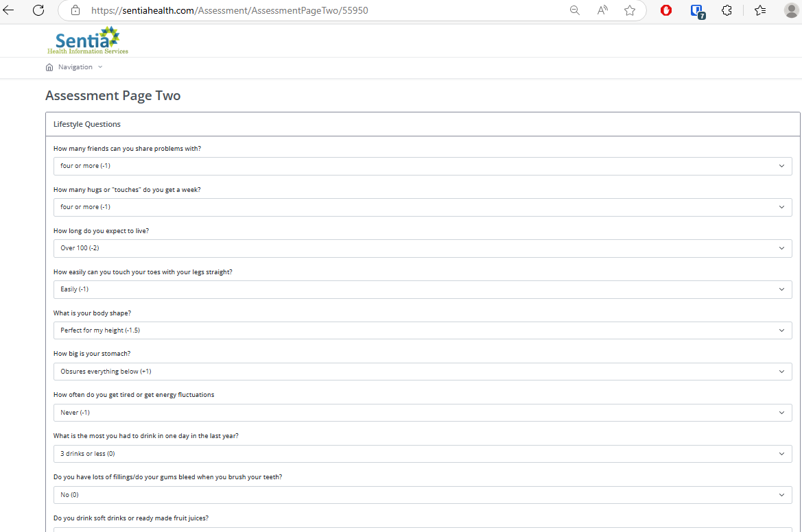802x532 pixels.
Task: Open the hugs or touches per week dropdown
Action: point(423,207)
